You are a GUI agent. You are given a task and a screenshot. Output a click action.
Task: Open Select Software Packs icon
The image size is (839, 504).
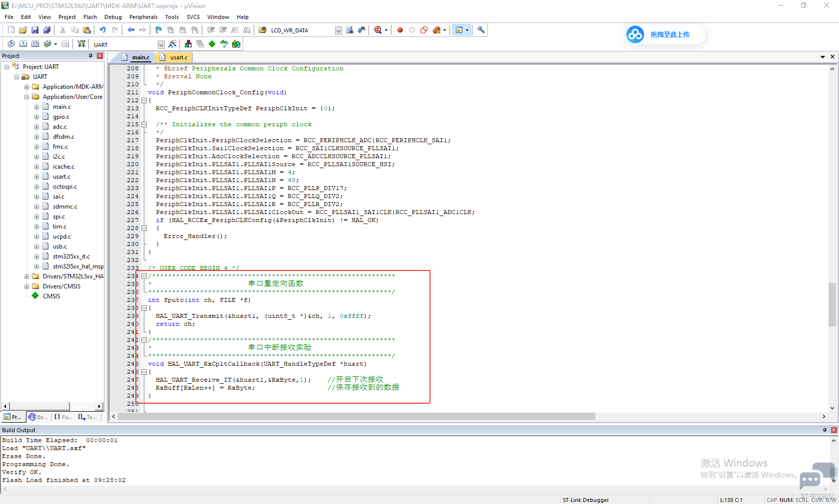224,44
